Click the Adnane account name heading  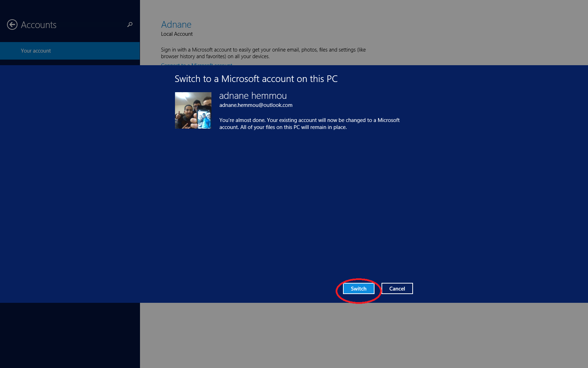[x=176, y=25]
